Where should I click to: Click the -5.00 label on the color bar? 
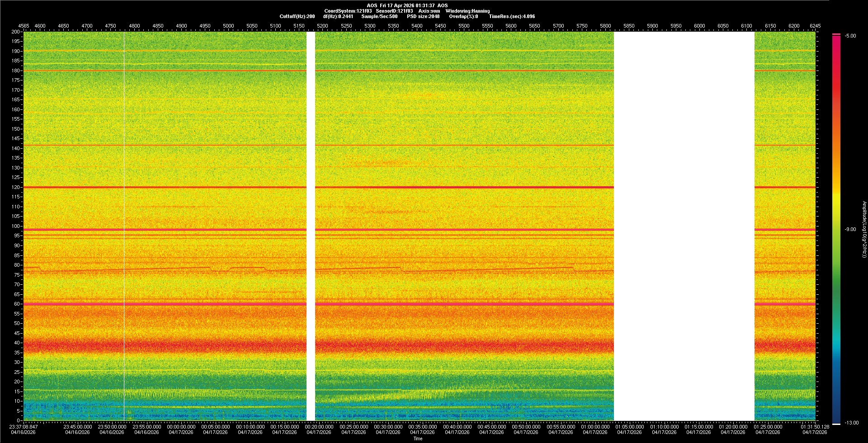pos(850,36)
